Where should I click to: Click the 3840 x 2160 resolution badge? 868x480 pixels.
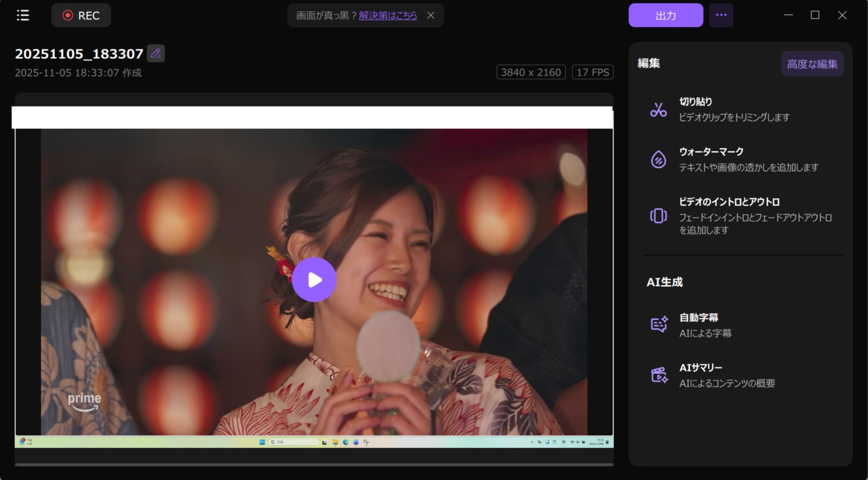point(530,72)
